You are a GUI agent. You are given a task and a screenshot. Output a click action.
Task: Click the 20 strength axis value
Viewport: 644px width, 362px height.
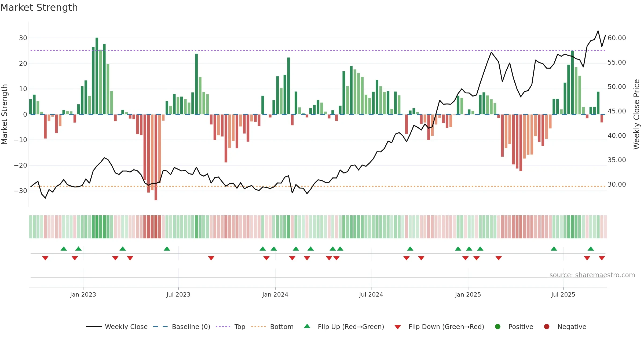coord(23,64)
